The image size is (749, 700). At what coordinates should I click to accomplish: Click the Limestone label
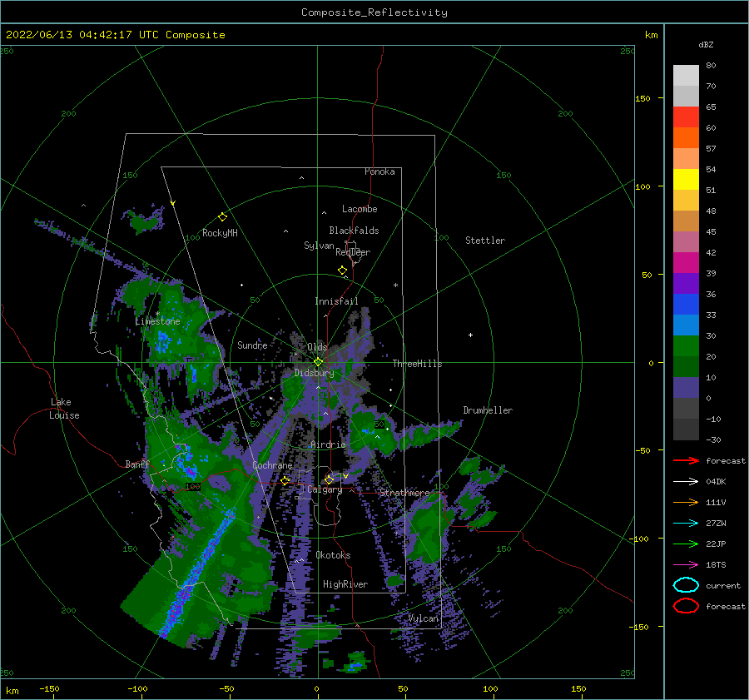(x=157, y=321)
